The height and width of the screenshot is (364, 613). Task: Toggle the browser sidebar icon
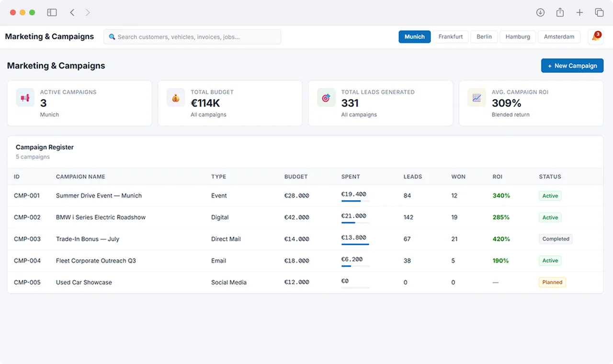pos(52,12)
